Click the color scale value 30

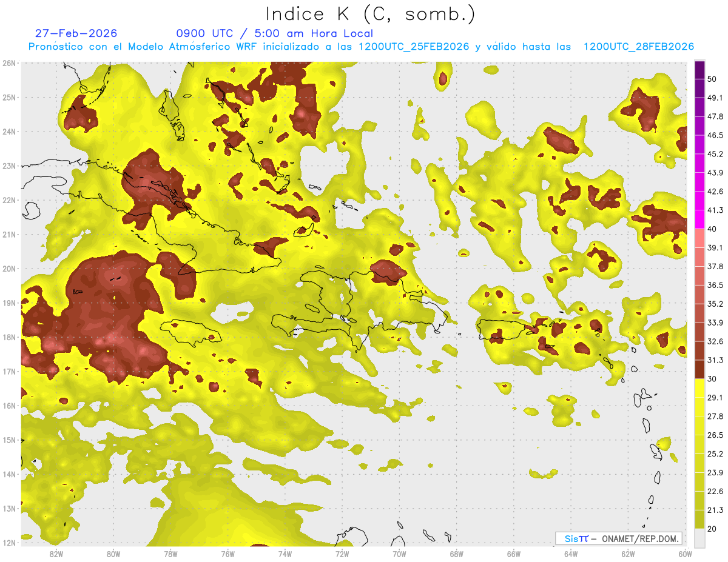[712, 379]
